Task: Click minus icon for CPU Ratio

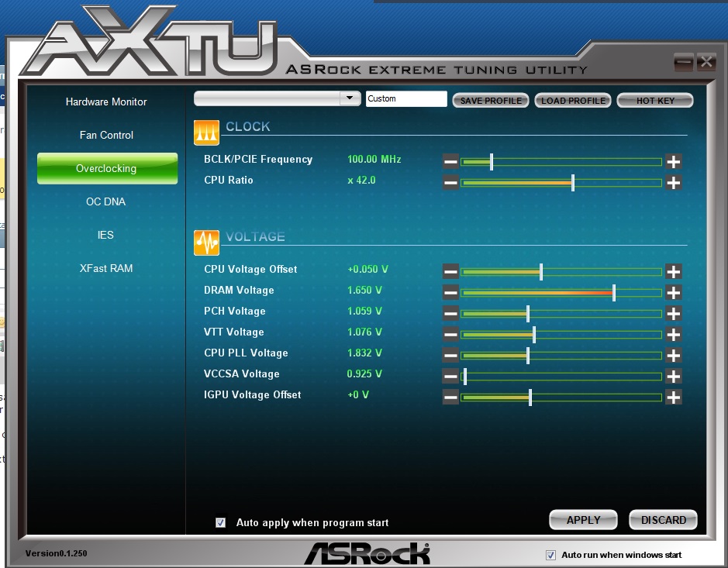Action: tap(450, 183)
